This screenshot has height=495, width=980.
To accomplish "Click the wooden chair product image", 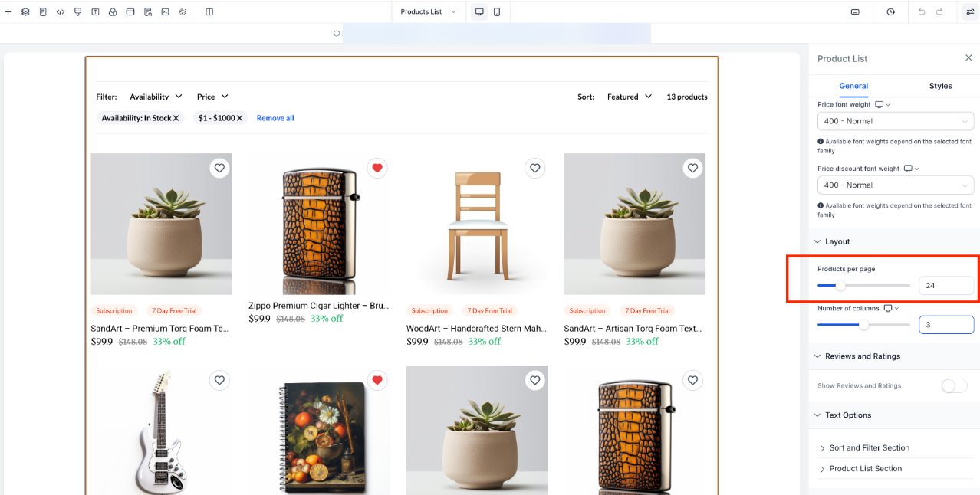I will 477,224.
